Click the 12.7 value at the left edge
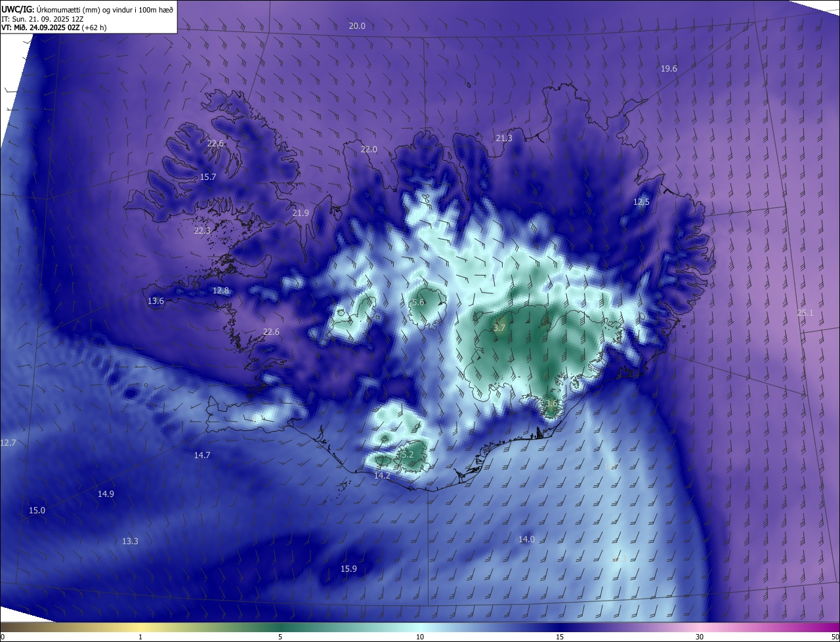This screenshot has width=840, height=642. coord(8,442)
